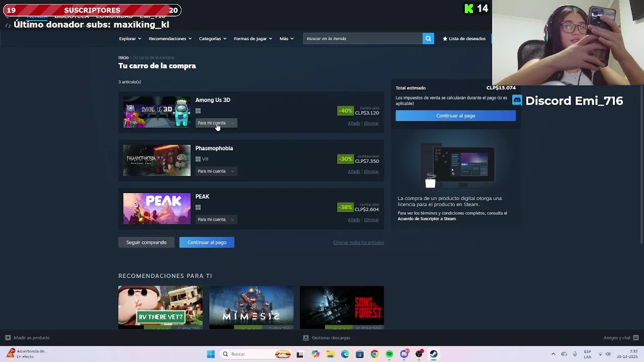Screen dimensions: 644x362
Task: Open the Phasmophobia game thumbnail
Action: pos(157,160)
